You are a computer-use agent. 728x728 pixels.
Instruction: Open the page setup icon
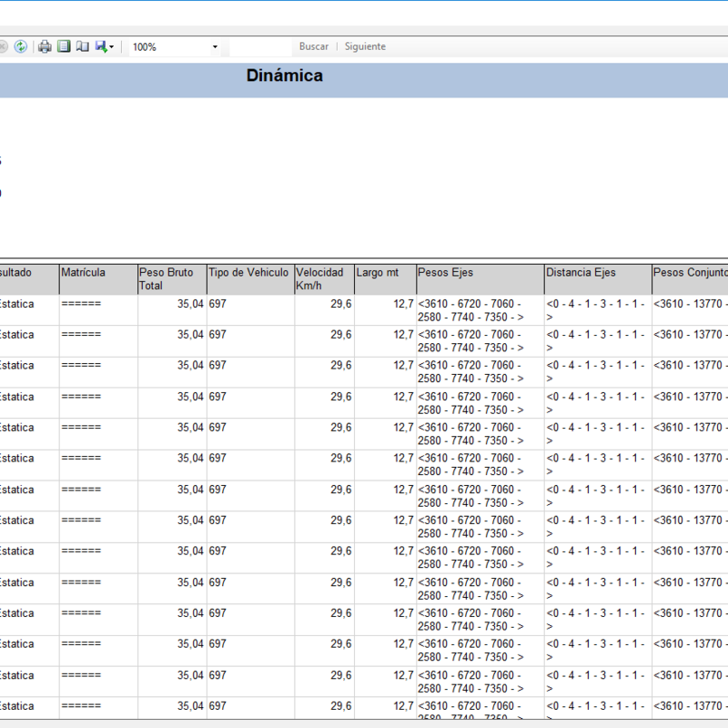pyautogui.click(x=82, y=46)
